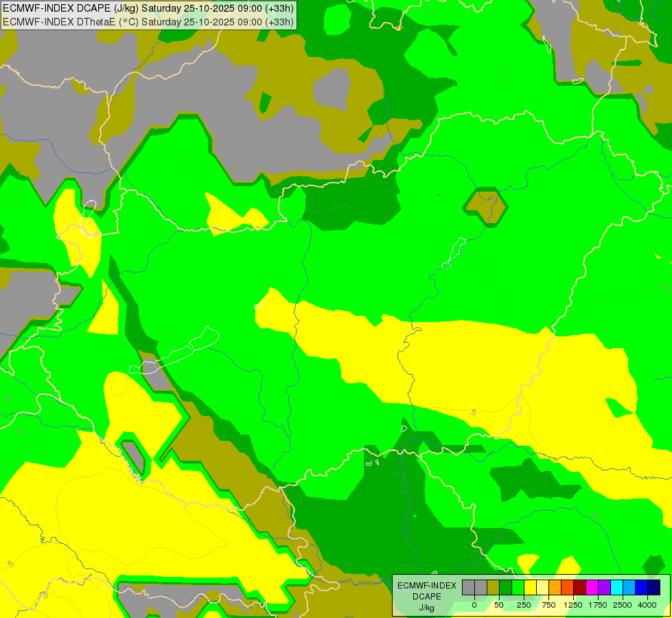Viewport: 672px width, 618px height.
Task: Click the legend tick value 2500
Action: tap(623, 605)
